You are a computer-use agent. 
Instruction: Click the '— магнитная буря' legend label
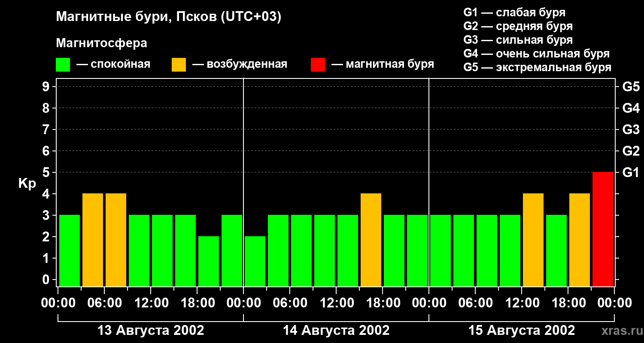click(383, 64)
